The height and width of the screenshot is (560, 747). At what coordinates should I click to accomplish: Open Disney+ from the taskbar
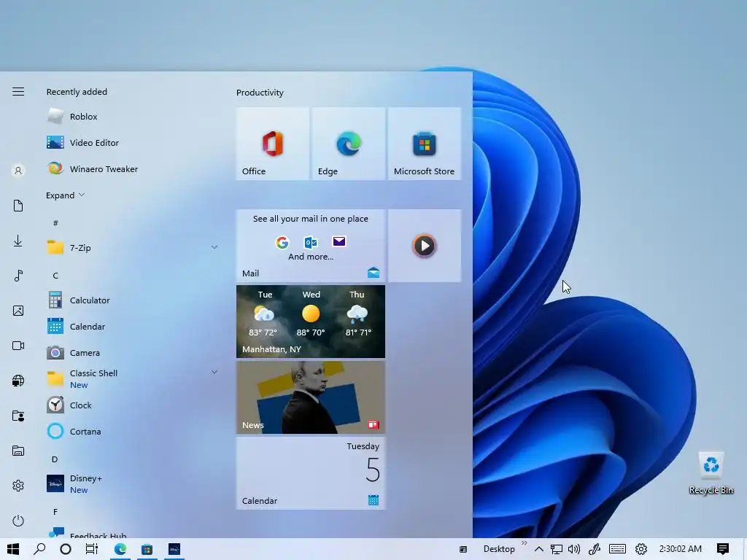click(x=174, y=549)
